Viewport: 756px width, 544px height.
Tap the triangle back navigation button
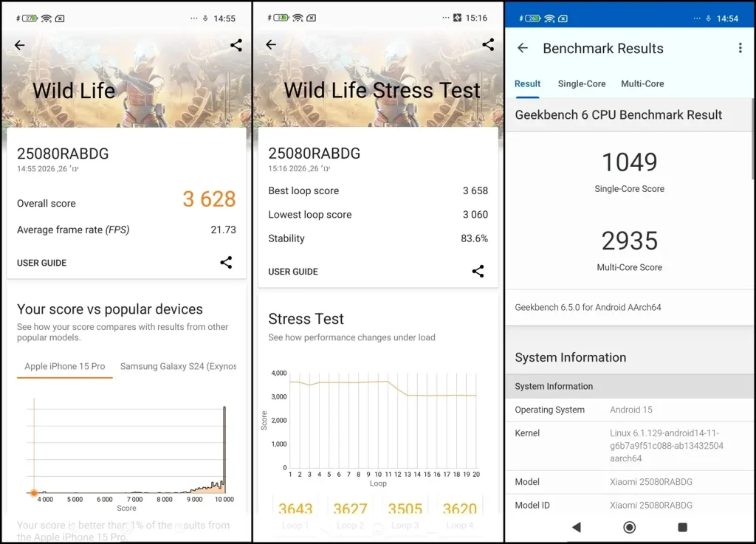click(577, 527)
